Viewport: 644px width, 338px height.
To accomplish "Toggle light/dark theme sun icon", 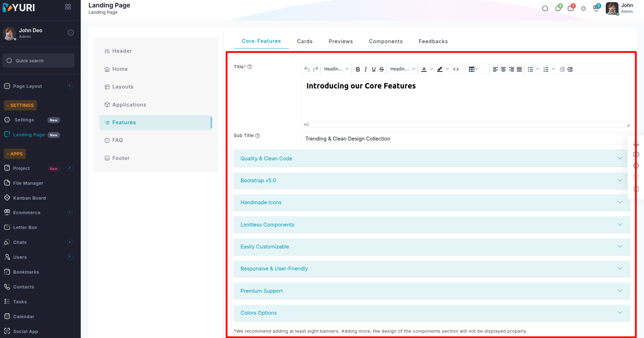I will tap(583, 8).
